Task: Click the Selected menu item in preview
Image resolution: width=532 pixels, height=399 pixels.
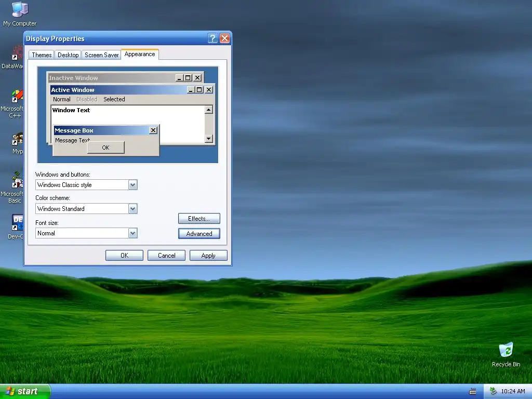Action: click(114, 99)
